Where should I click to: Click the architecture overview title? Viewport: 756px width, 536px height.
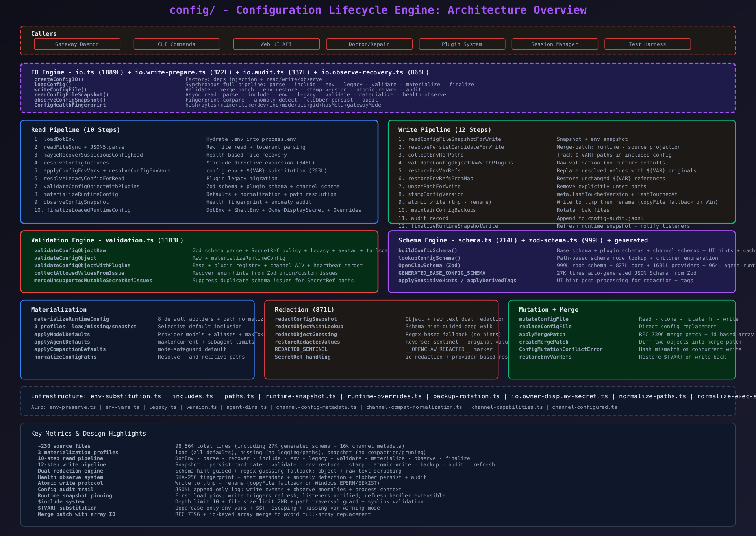coord(378,10)
